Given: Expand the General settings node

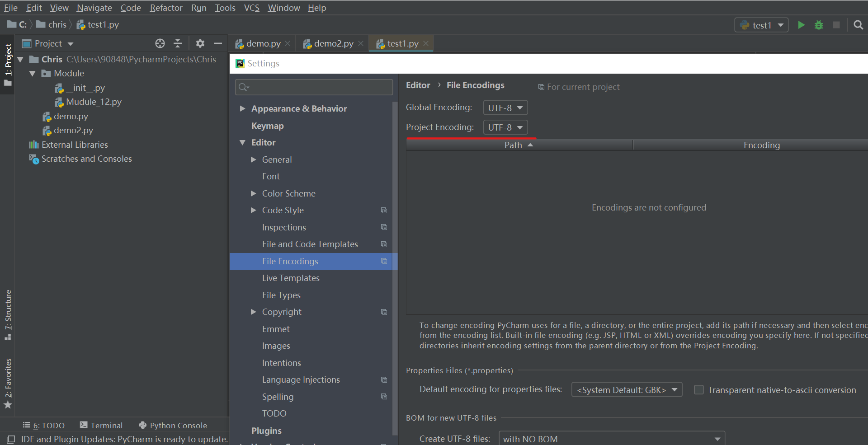Looking at the screenshot, I should [x=254, y=159].
